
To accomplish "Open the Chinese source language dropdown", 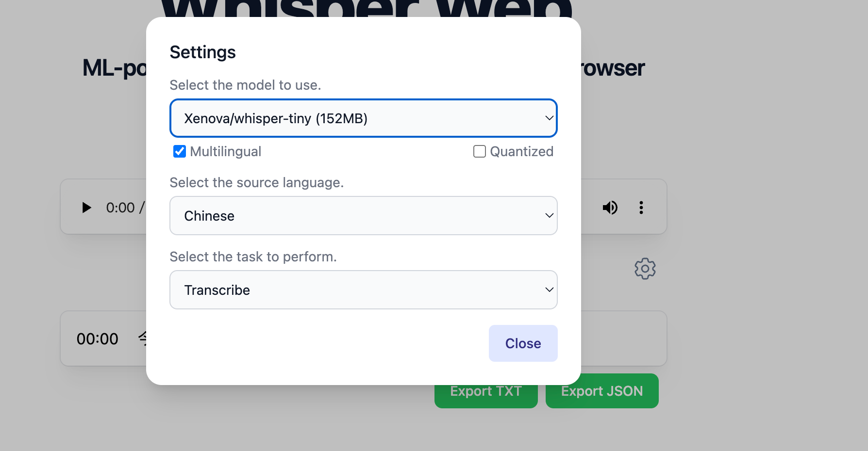I will coord(363,216).
